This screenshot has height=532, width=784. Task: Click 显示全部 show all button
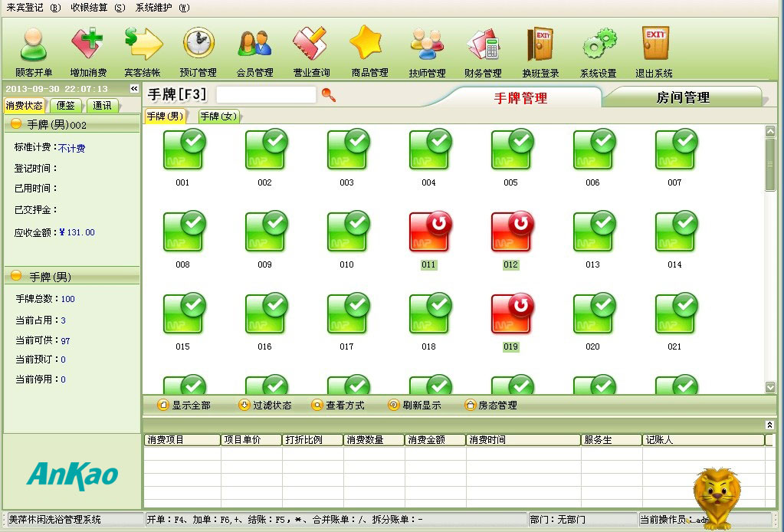coord(184,405)
